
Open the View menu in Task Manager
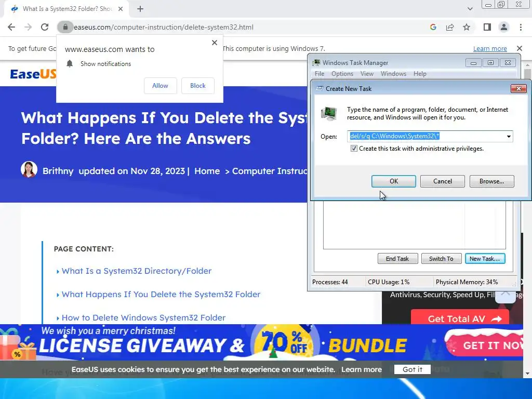tap(367, 74)
